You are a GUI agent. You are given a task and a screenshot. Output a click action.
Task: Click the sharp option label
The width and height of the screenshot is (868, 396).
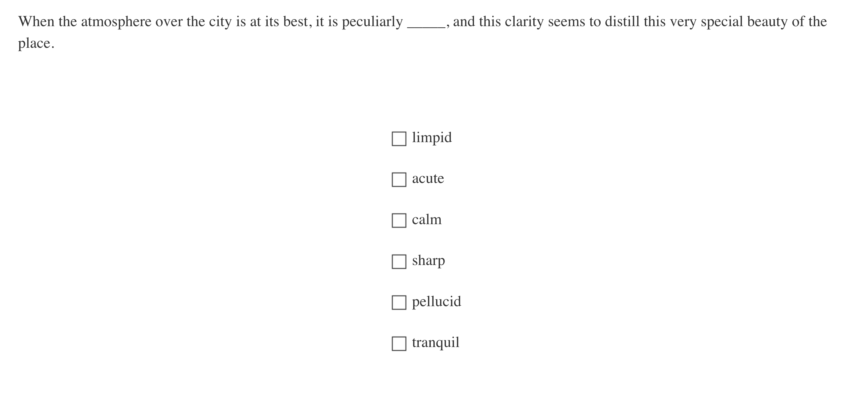pyautogui.click(x=428, y=260)
